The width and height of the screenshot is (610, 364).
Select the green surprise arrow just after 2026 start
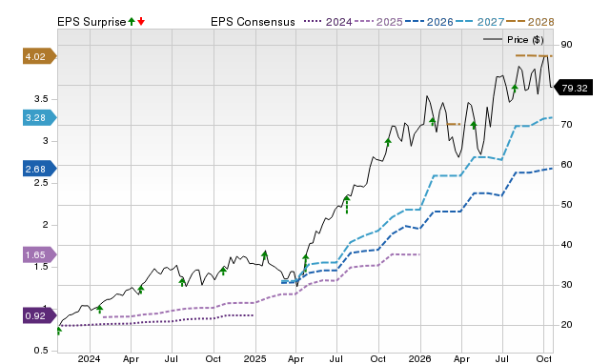433,122
